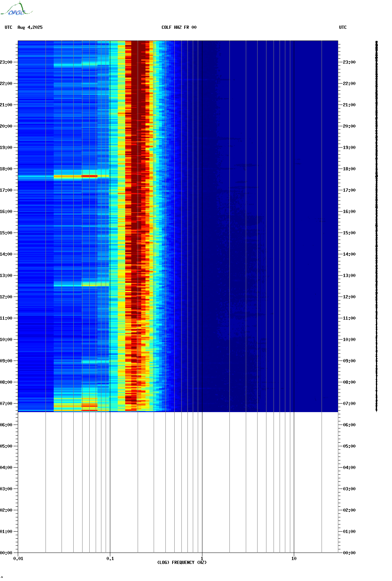Viewport: 392px width, 581px height.
Task: Click '07:00' on the left time axis
Action: click(6, 404)
